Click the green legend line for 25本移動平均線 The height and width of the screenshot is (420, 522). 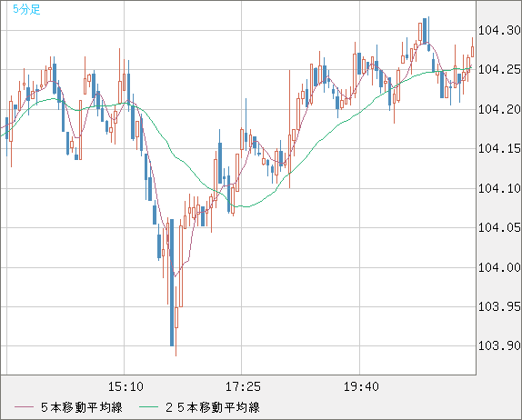click(148, 407)
